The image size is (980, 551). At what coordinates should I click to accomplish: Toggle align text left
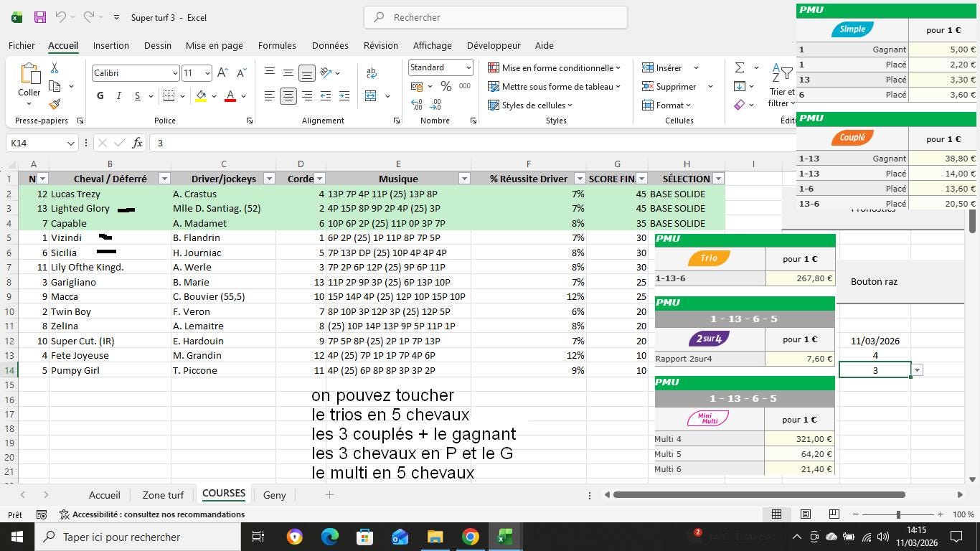(269, 96)
